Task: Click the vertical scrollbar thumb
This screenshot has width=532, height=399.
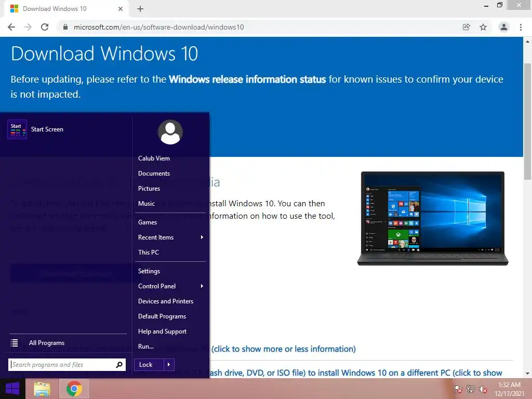Action: click(528, 121)
